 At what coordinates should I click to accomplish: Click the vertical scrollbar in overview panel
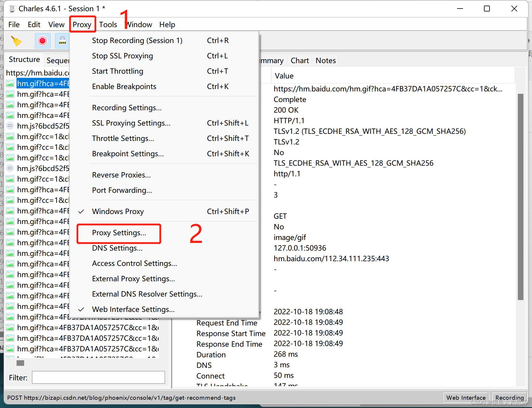pyautogui.click(x=520, y=197)
